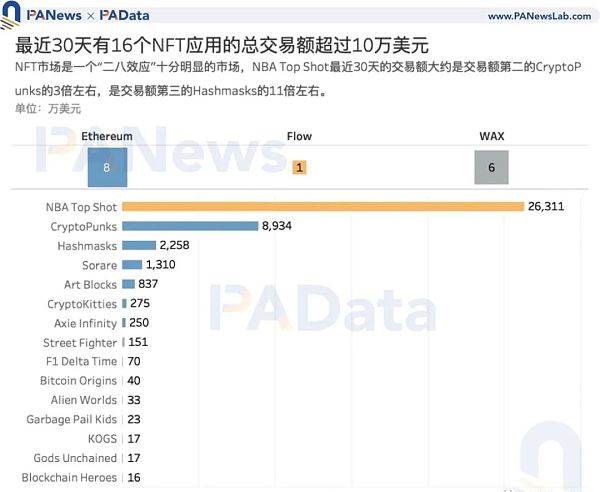The height and width of the screenshot is (492, 600).
Task: Select the Hashmasks label
Action: (x=87, y=246)
